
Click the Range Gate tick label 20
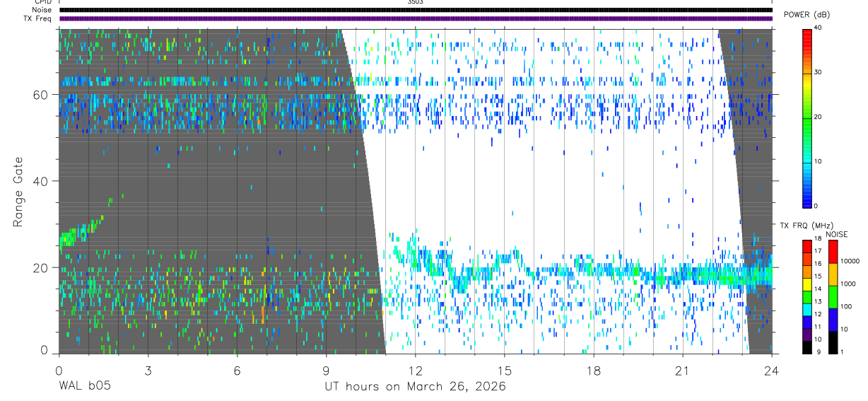42,267
